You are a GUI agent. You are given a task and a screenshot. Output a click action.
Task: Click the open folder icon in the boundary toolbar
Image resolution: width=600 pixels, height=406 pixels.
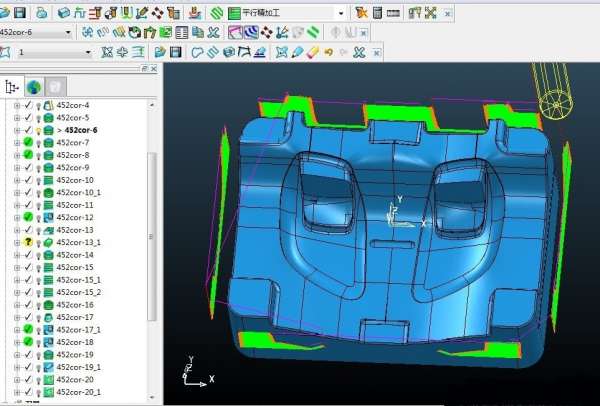(160, 52)
